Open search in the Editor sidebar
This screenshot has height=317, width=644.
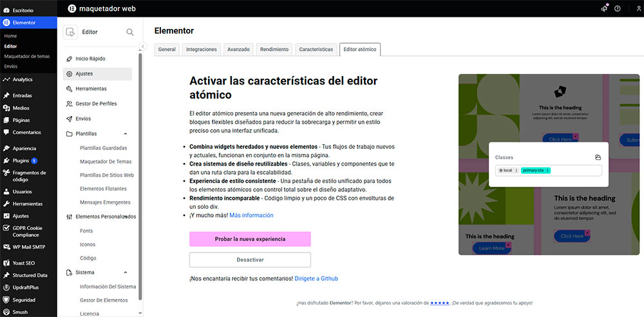coord(130,32)
